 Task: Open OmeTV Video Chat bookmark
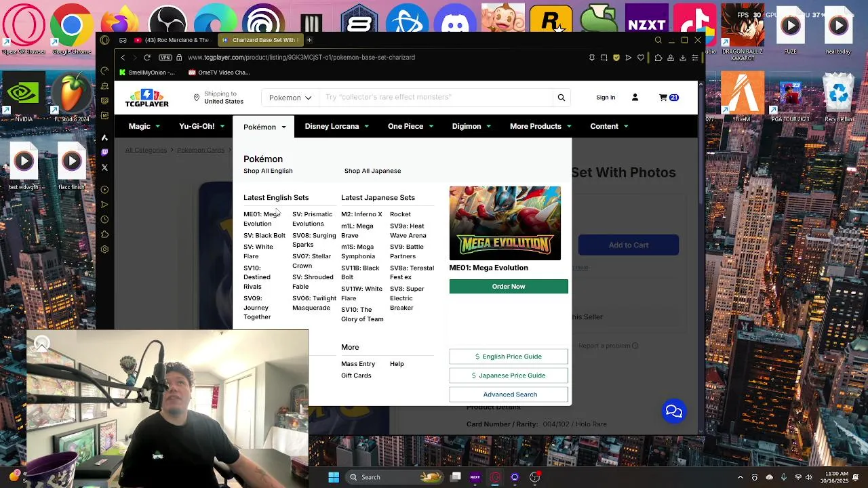tap(219, 73)
